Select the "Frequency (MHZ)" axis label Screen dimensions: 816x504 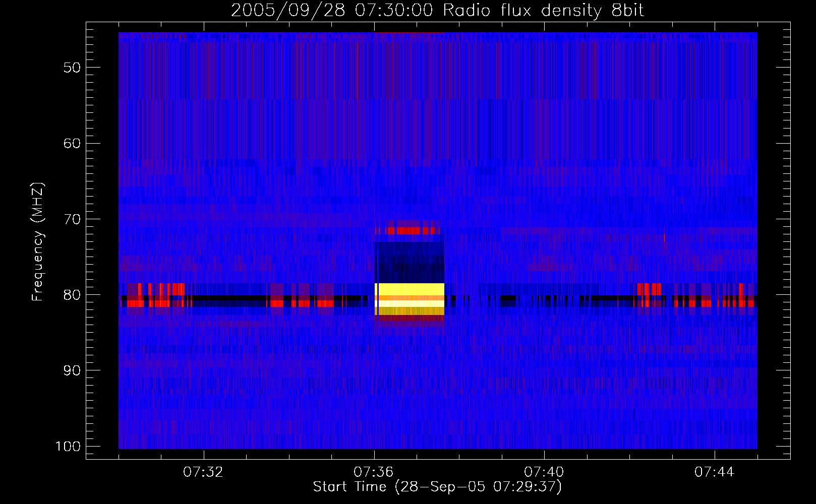38,242
